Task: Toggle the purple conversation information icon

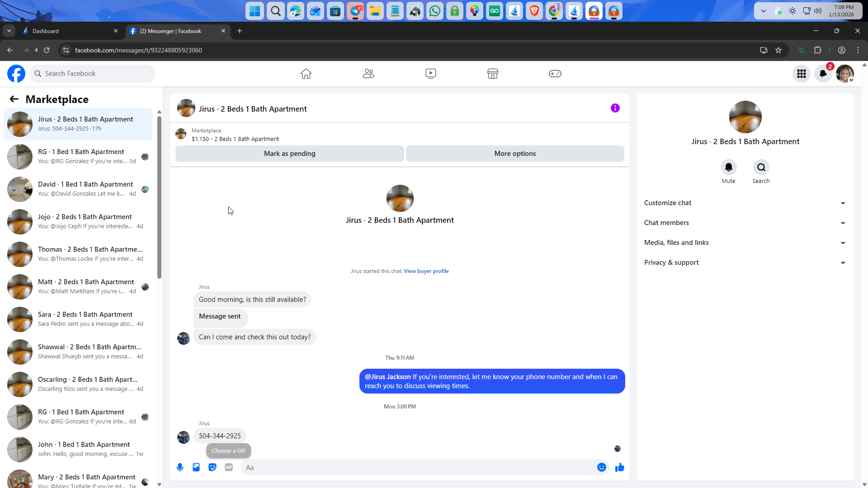Action: 615,108
